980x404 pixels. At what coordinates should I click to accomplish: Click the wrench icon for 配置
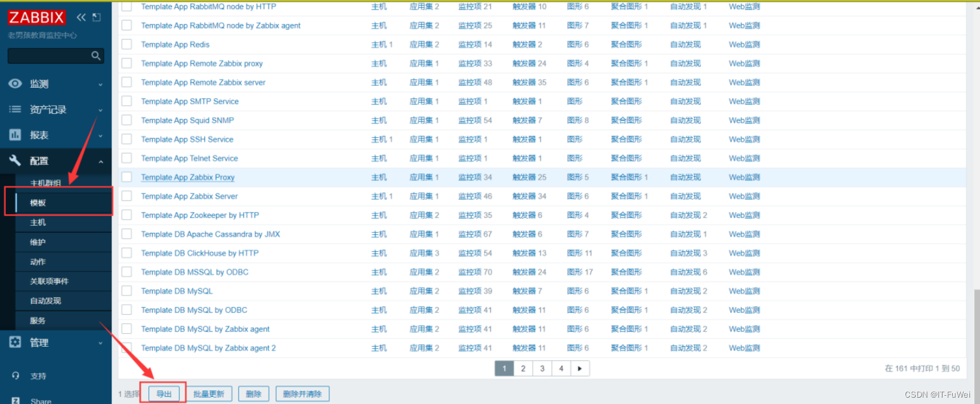[x=15, y=160]
